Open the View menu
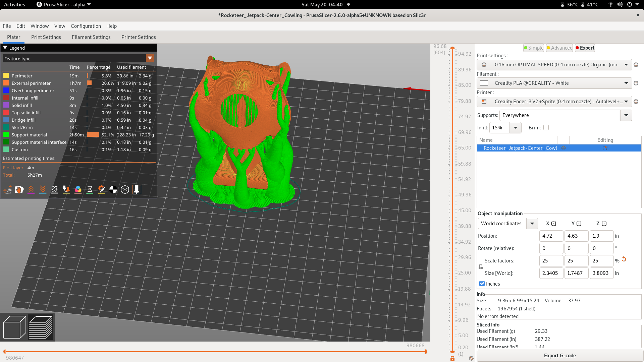Screen dimensions: 644x362 point(60,26)
